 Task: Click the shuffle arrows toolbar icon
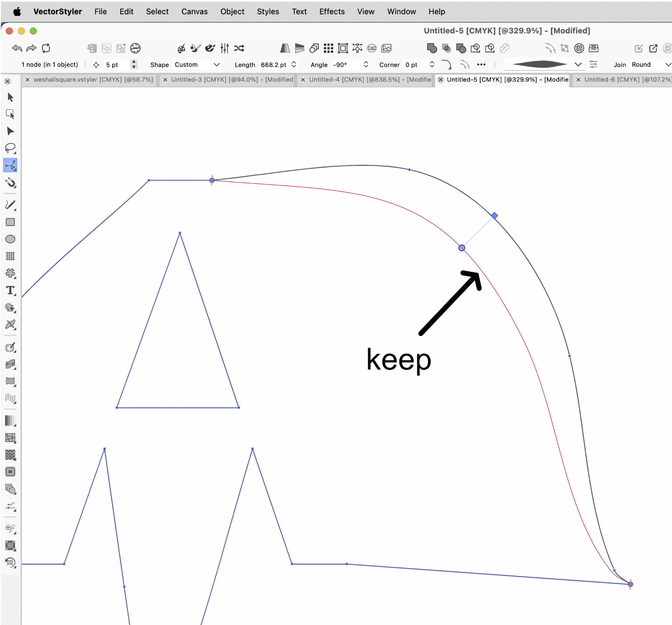pos(239,48)
